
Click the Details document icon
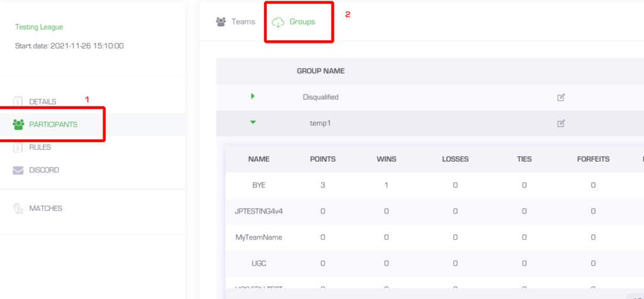click(18, 101)
